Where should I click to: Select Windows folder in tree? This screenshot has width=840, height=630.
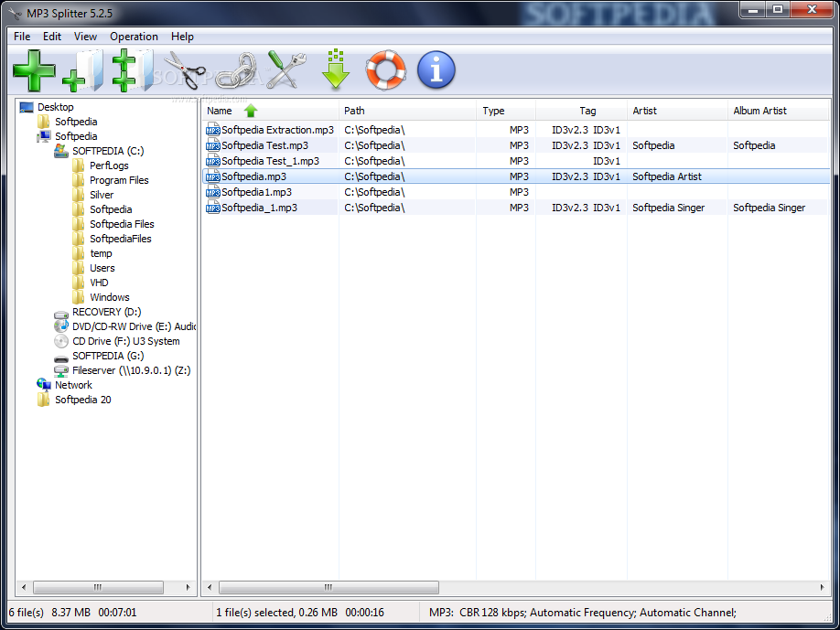(109, 297)
